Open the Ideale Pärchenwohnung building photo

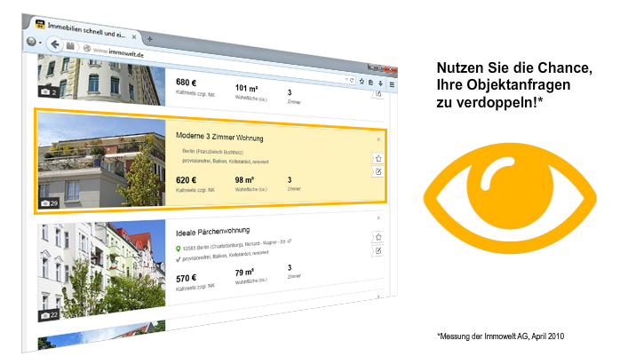click(x=101, y=271)
